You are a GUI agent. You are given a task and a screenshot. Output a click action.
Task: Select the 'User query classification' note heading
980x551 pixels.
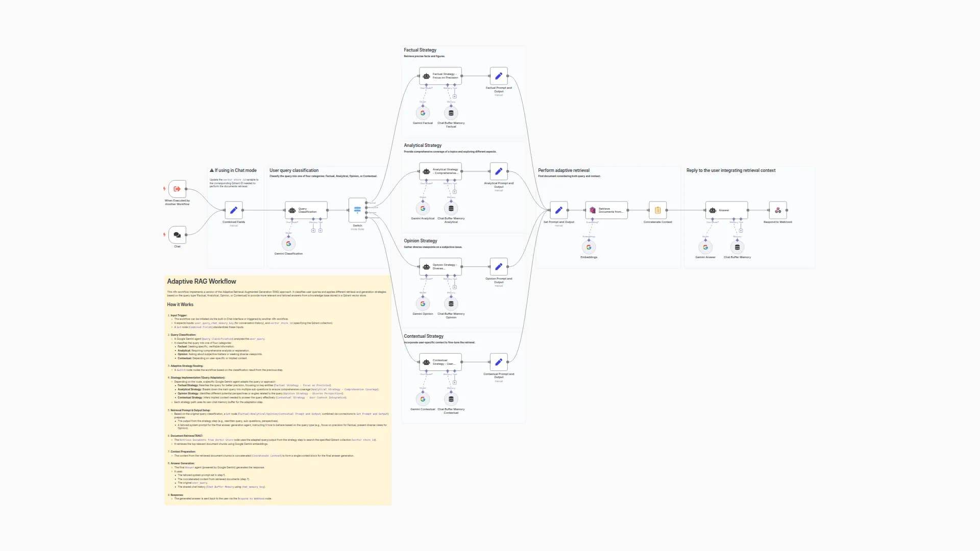coord(294,170)
